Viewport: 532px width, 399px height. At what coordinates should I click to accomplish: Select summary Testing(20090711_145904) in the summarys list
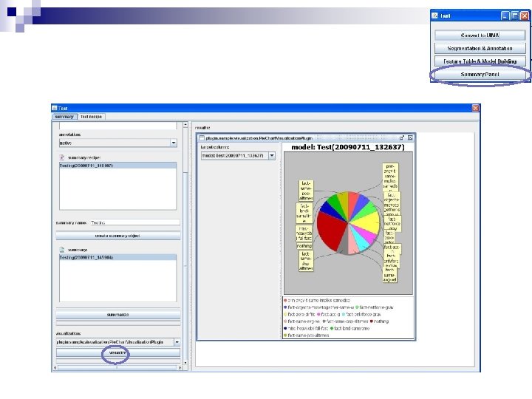tap(117, 258)
